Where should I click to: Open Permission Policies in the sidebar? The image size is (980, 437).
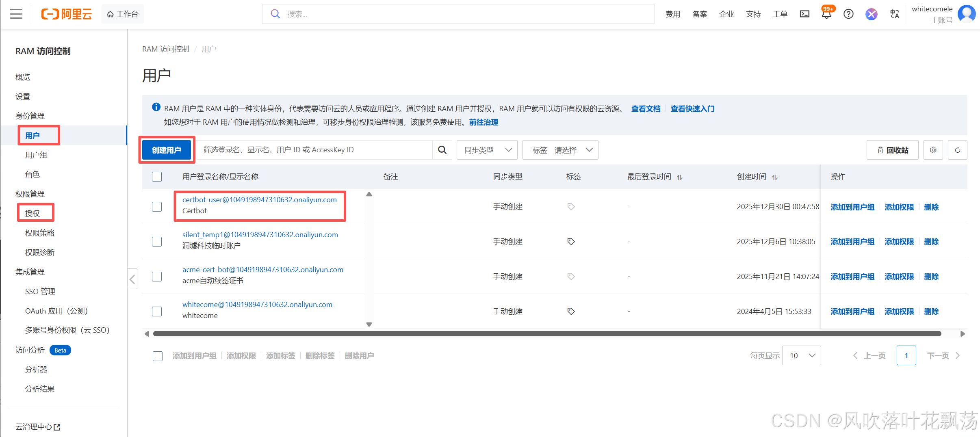click(40, 233)
